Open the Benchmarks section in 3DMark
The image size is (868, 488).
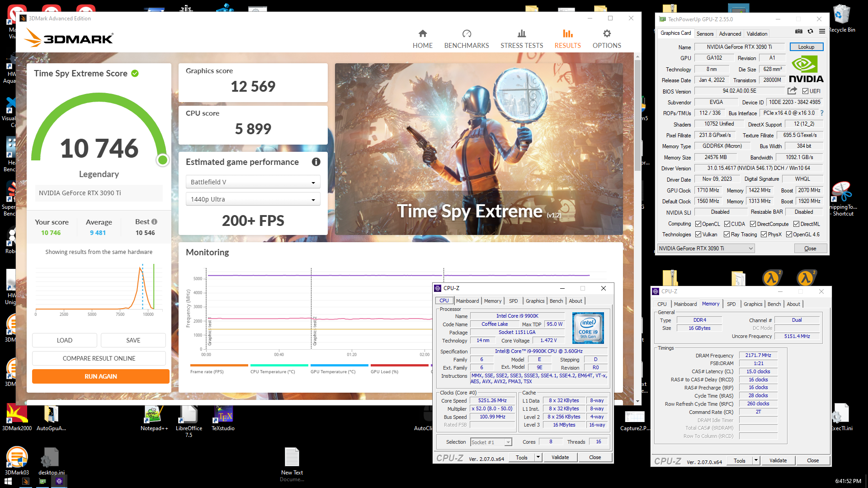[467, 39]
